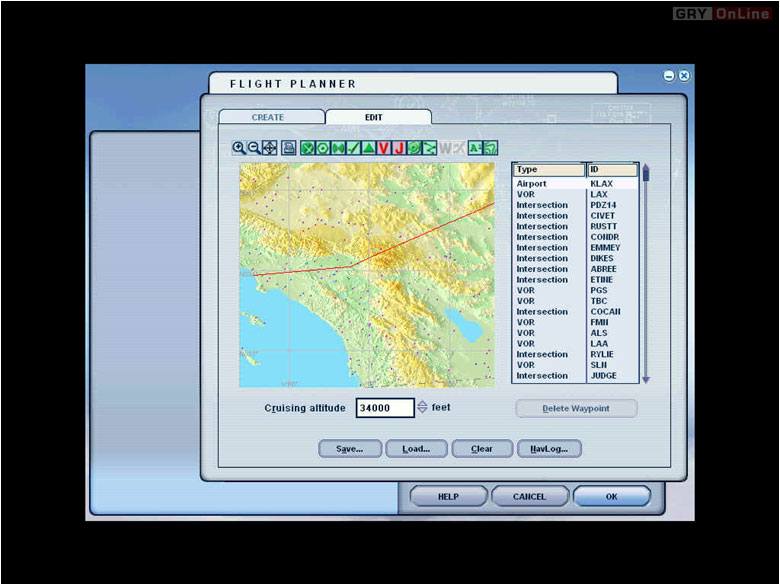Viewport: 780px width, 585px height.
Task: Select the JUDGE intersection row
Action: (576, 376)
